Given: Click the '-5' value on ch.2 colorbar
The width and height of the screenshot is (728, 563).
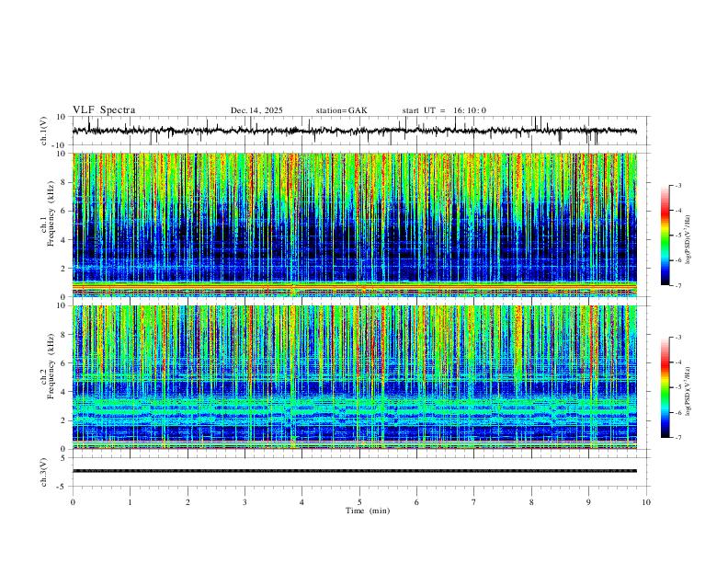Looking at the screenshot, I should (677, 387).
